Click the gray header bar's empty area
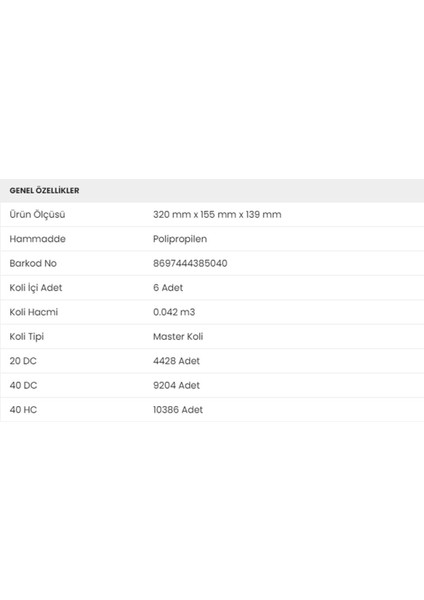Viewport: 424px width, 600px height. [253, 191]
